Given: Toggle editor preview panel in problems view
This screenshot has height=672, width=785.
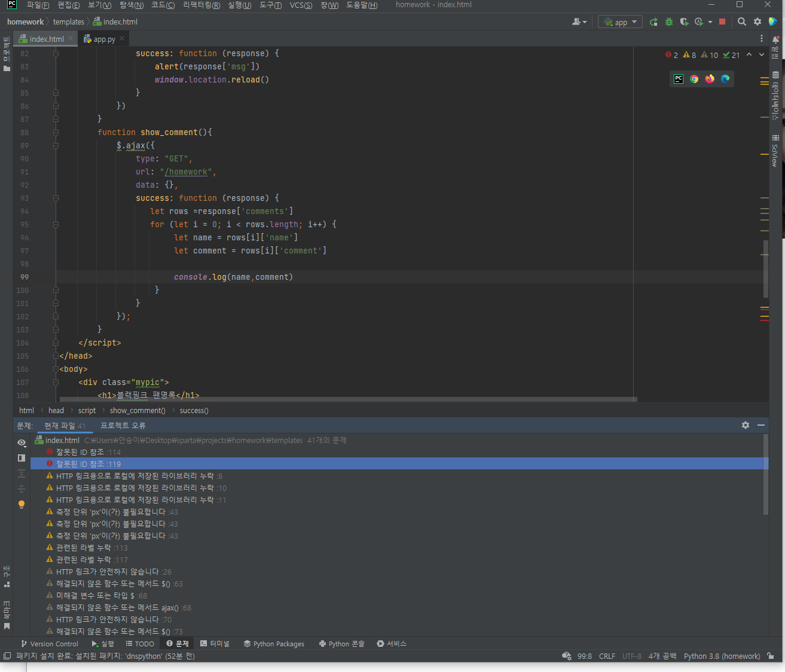Looking at the screenshot, I should pyautogui.click(x=22, y=458).
